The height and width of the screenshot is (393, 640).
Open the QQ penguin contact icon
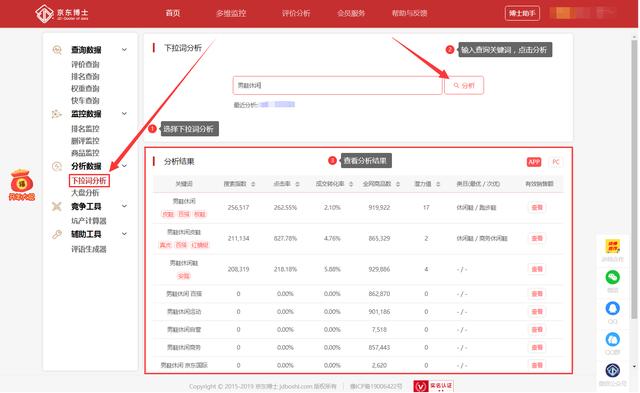[613, 308]
